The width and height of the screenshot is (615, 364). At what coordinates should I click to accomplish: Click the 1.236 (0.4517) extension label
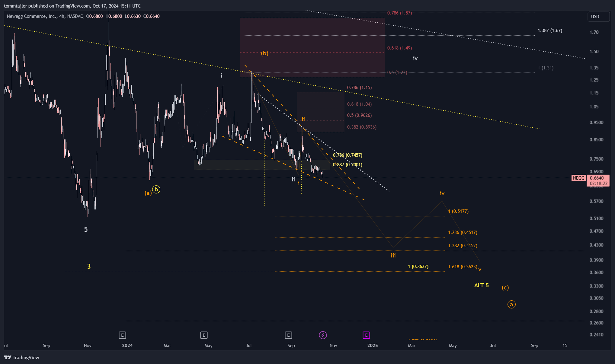pos(463,232)
